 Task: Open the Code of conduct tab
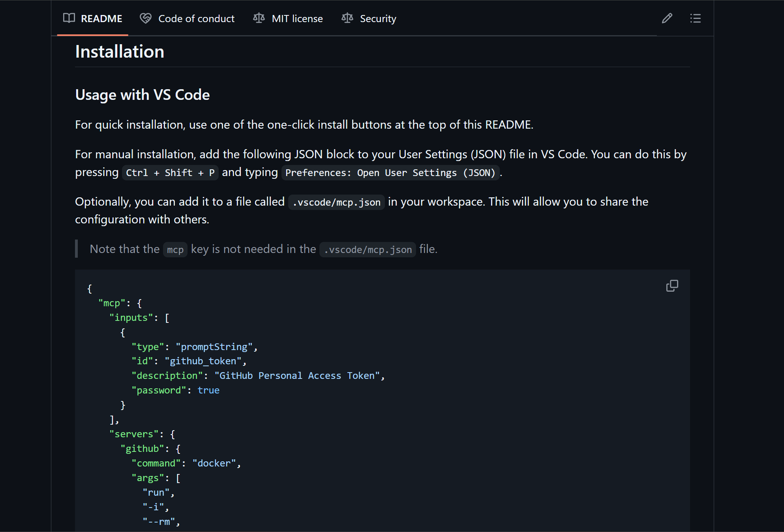click(x=196, y=19)
